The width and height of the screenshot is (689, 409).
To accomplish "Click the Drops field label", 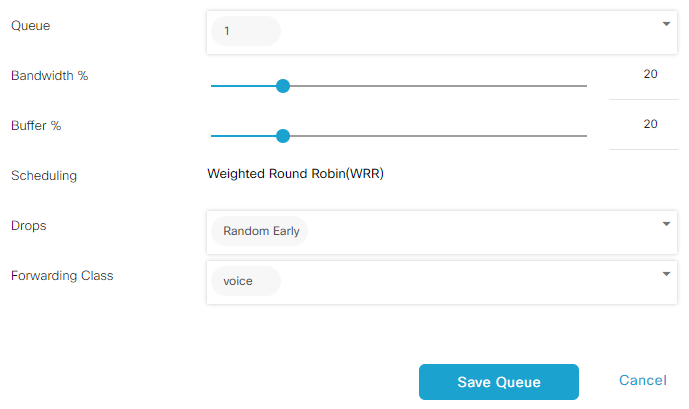I will [29, 225].
